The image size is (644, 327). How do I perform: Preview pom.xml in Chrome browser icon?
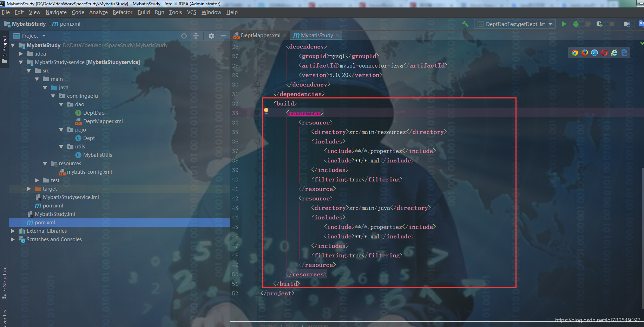coord(575,53)
